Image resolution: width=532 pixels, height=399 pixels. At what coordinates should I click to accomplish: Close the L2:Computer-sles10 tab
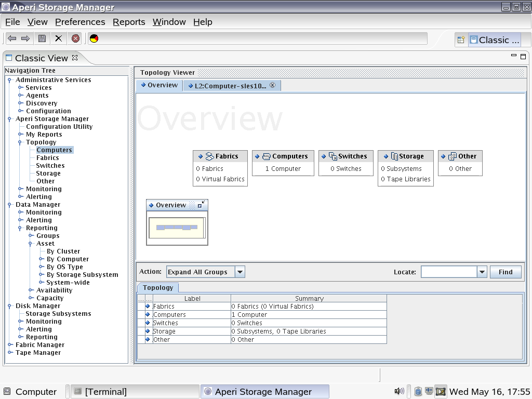(272, 85)
